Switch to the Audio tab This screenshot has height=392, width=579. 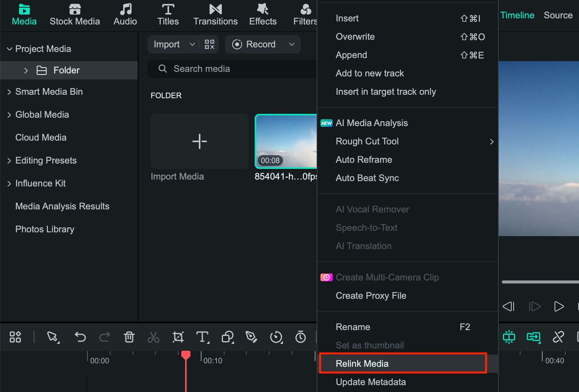pos(125,15)
